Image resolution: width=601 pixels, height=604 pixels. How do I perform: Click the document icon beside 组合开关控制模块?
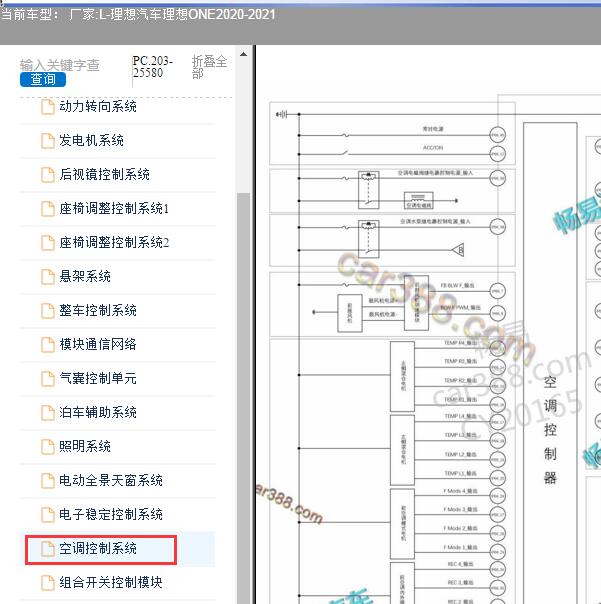pos(48,582)
